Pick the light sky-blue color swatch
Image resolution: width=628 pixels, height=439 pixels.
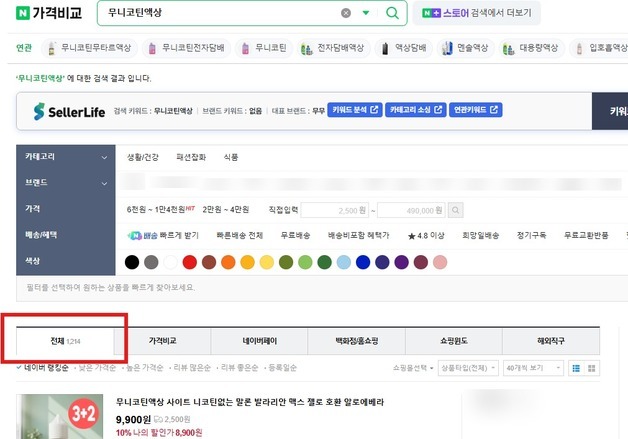click(x=344, y=262)
